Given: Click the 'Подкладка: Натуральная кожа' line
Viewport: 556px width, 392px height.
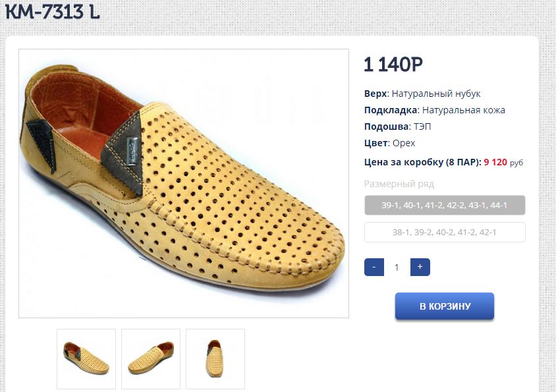Looking at the screenshot, I should pyautogui.click(x=434, y=110).
